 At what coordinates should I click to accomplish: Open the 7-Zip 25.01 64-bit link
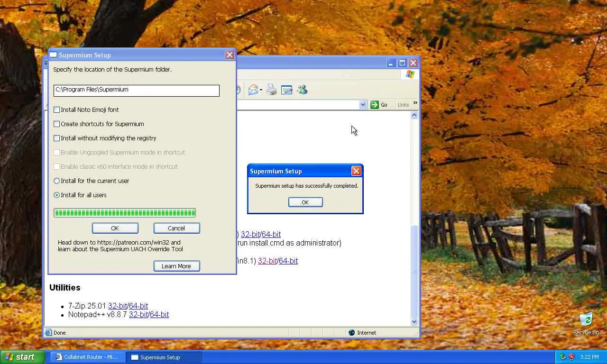coord(138,306)
